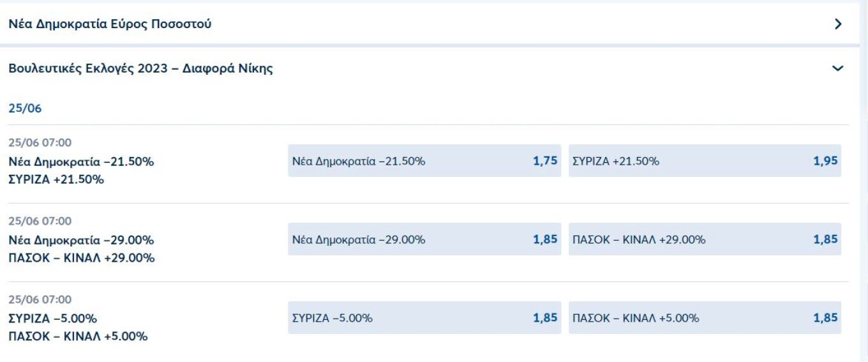Click the 1,75 odds value
The width and height of the screenshot is (868, 362).
546,162
